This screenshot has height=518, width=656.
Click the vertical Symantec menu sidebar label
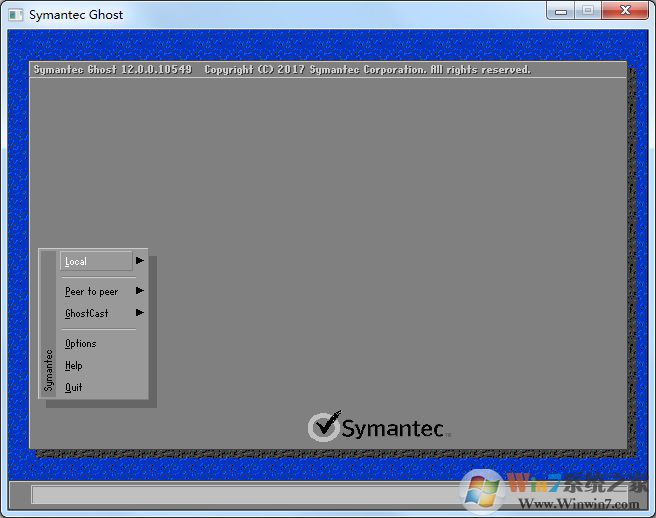click(x=49, y=370)
